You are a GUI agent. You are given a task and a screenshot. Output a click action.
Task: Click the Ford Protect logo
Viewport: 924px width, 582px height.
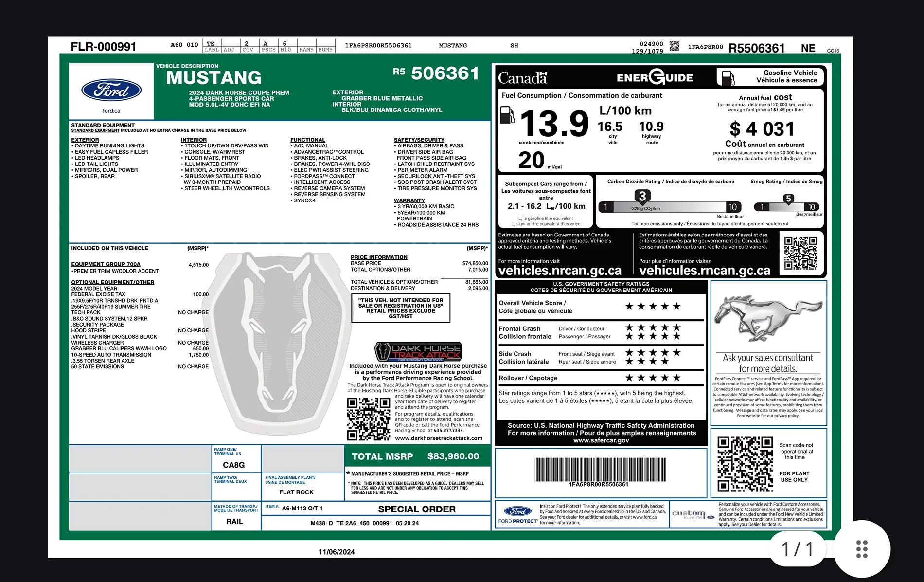tap(517, 514)
